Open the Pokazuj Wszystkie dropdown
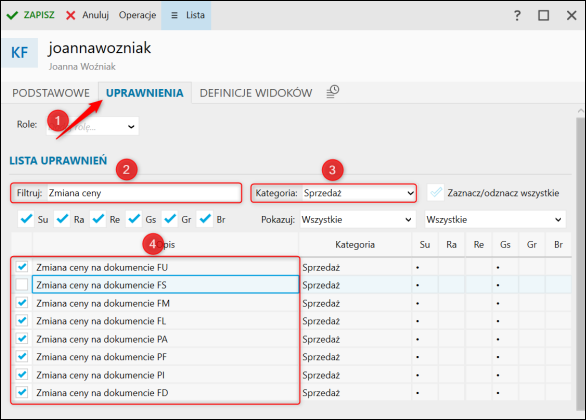 tap(358, 219)
